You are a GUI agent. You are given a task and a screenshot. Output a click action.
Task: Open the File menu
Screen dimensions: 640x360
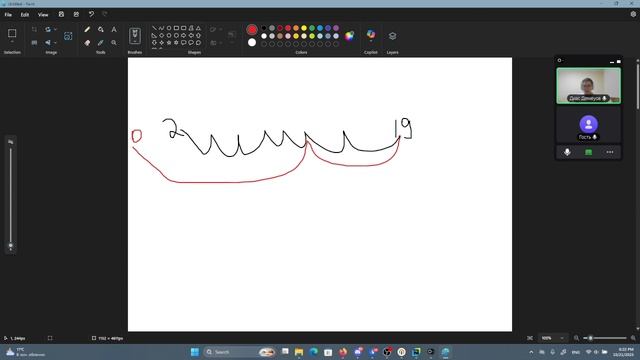pyautogui.click(x=8, y=15)
